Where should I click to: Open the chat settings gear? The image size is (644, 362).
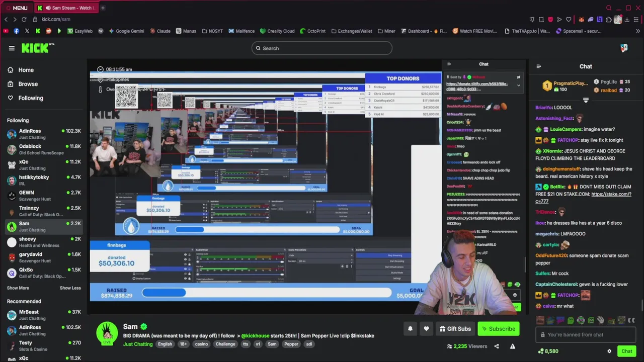coord(609,351)
